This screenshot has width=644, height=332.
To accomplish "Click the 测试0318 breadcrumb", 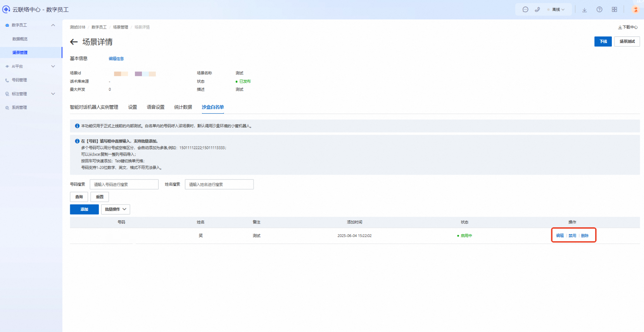I will click(x=78, y=27).
